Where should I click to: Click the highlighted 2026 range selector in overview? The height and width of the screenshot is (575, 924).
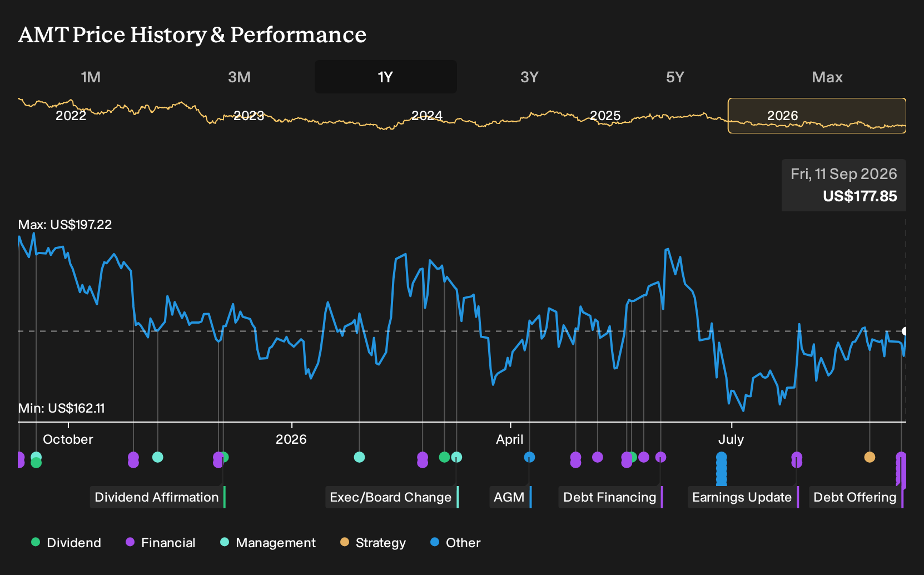click(817, 116)
